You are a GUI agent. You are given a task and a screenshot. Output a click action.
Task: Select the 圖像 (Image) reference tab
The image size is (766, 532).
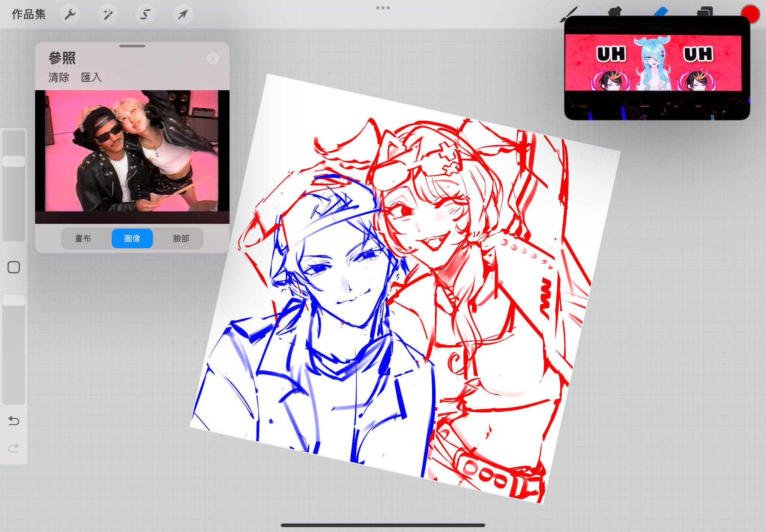point(132,239)
